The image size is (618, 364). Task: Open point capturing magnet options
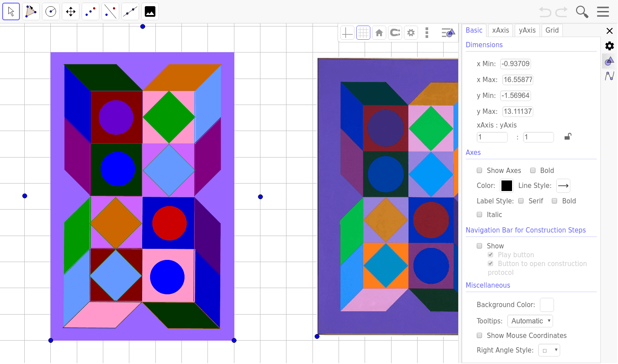(x=395, y=33)
